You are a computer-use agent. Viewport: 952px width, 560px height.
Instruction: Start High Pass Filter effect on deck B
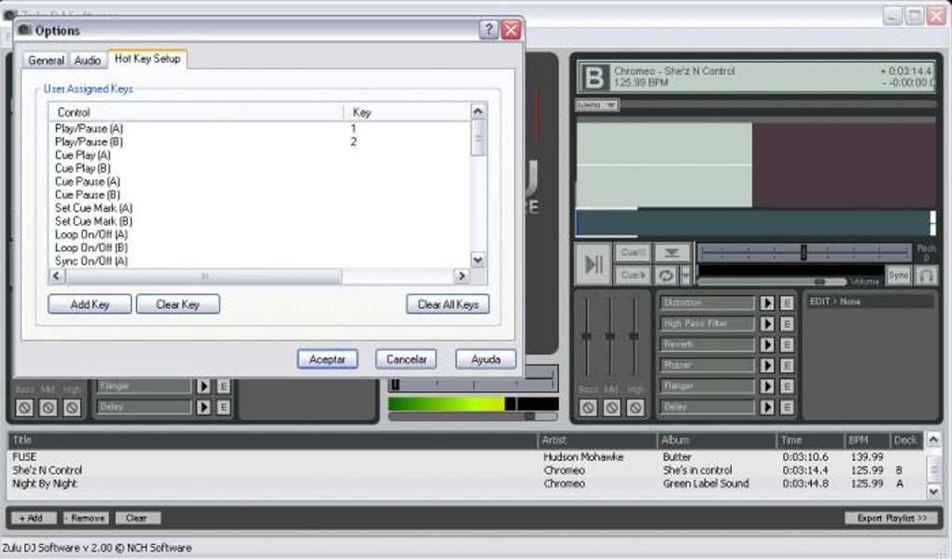pyautogui.click(x=767, y=324)
